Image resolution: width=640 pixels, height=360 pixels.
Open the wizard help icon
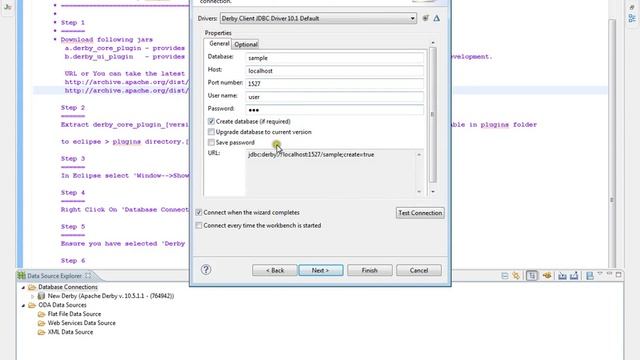(206, 270)
